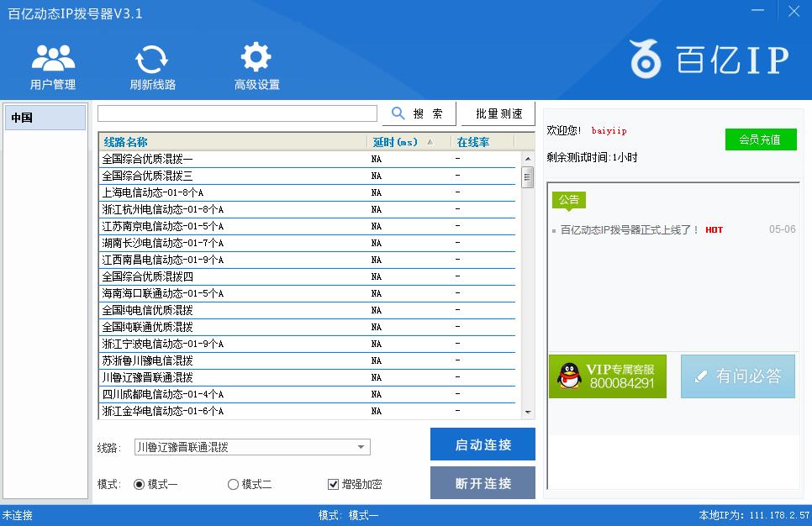Open the 线路 dropdown showing 川鲁辽豫晋联通混拨
The image size is (812, 526).
[252, 447]
